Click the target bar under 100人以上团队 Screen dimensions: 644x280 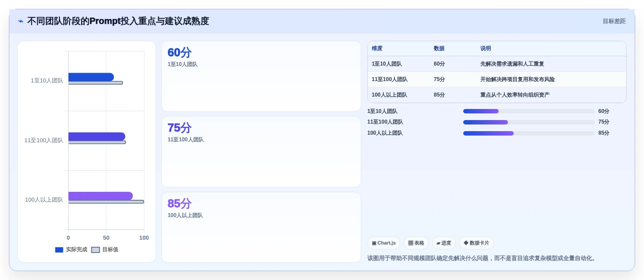(x=106, y=202)
